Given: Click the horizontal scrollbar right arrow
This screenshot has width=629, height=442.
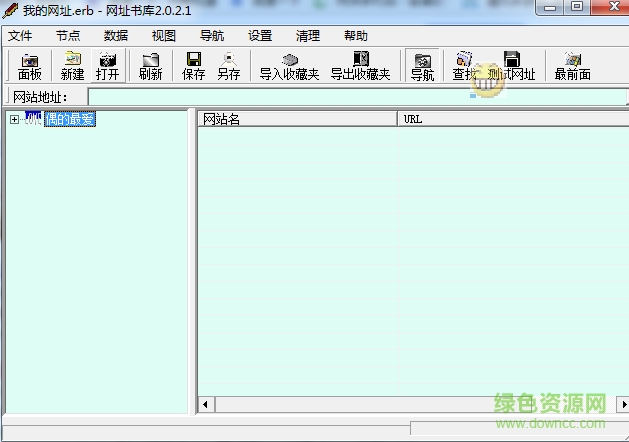Looking at the screenshot, I should (x=623, y=404).
